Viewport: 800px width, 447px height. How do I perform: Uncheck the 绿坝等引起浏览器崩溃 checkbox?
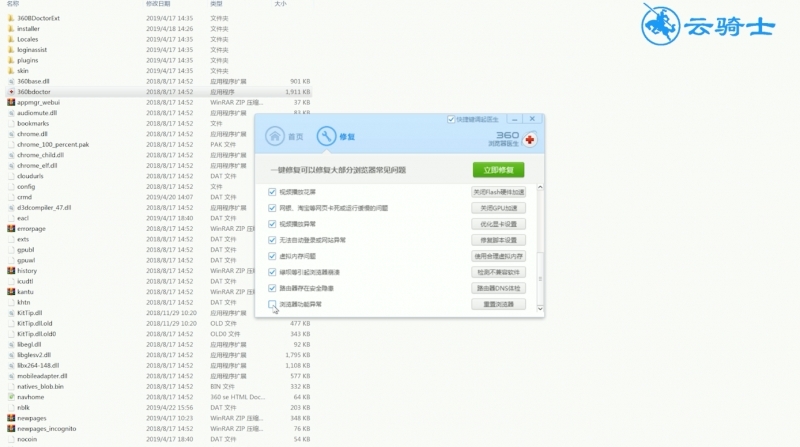pyautogui.click(x=272, y=272)
